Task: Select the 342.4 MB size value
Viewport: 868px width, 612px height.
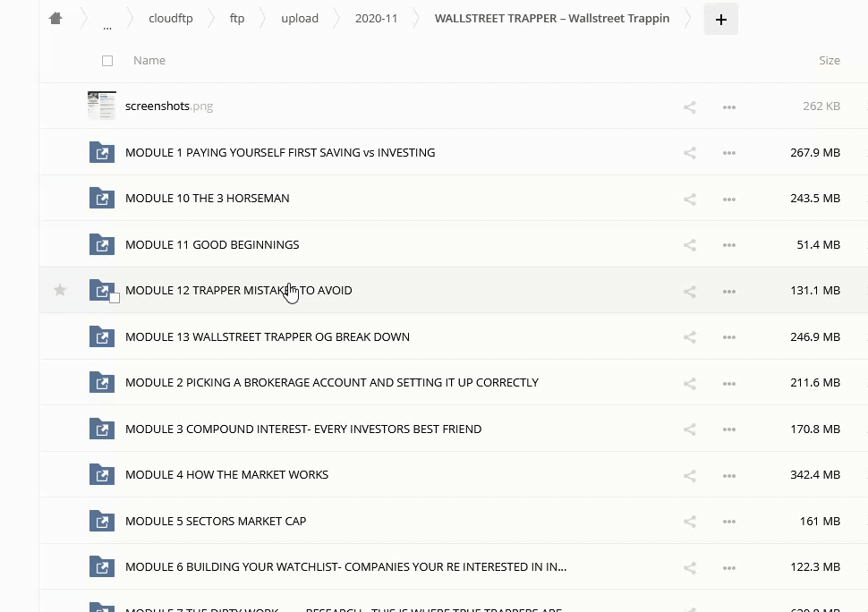Action: point(815,475)
